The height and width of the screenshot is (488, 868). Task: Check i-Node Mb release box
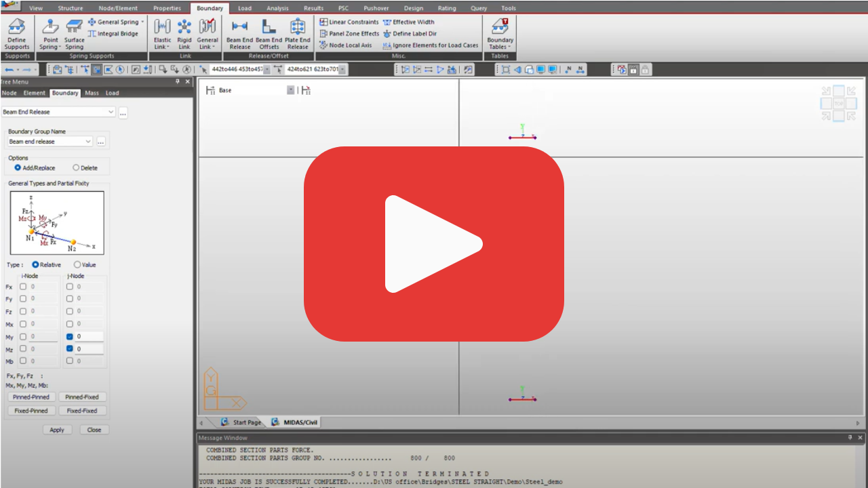click(23, 361)
